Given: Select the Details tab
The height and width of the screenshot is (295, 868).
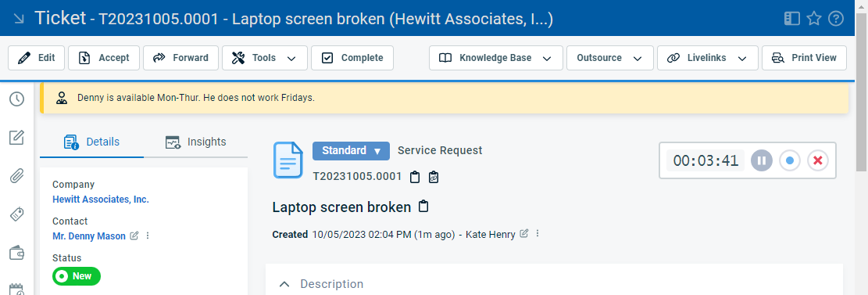Looking at the screenshot, I should coord(92,142).
